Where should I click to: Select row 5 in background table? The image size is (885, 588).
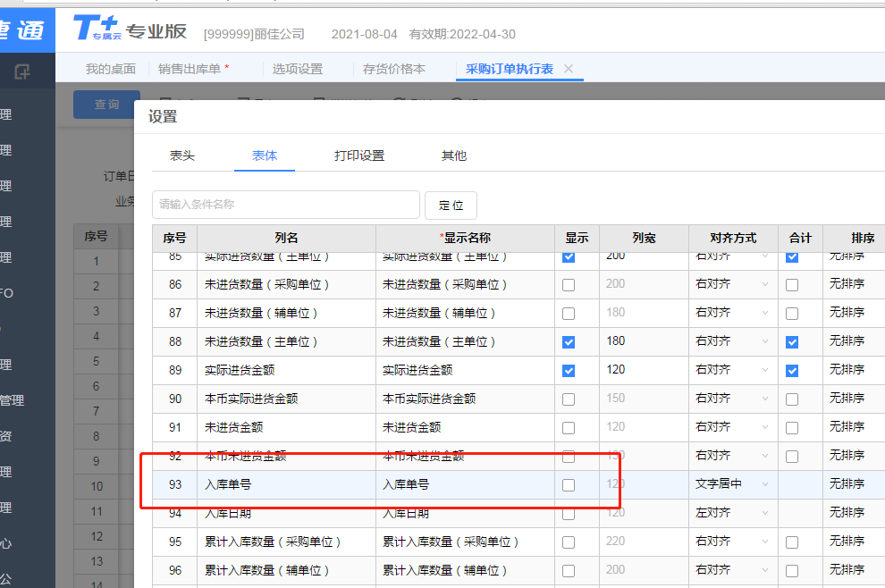pos(97,361)
